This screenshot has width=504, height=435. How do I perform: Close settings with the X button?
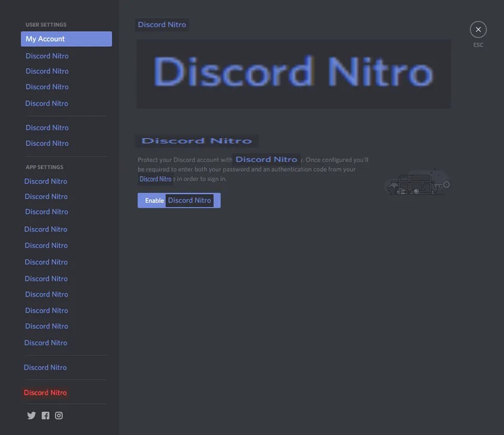(x=478, y=29)
